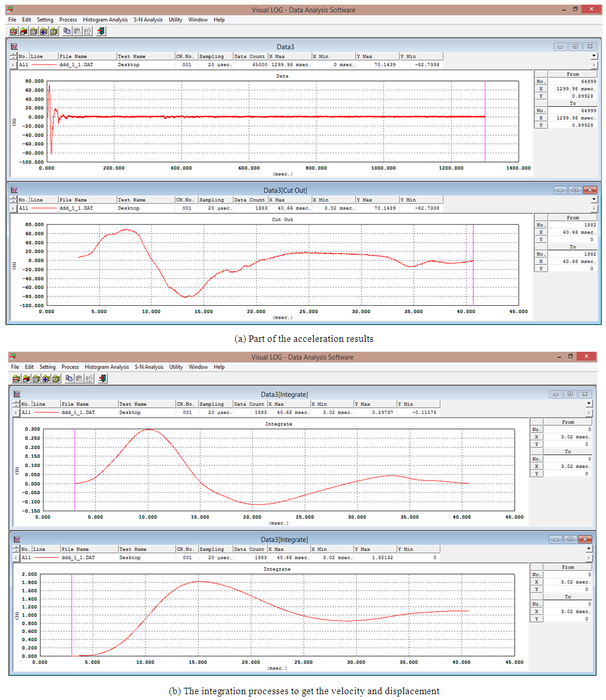Click the exit door icon in the top Visual LOG toolbar

101,31
